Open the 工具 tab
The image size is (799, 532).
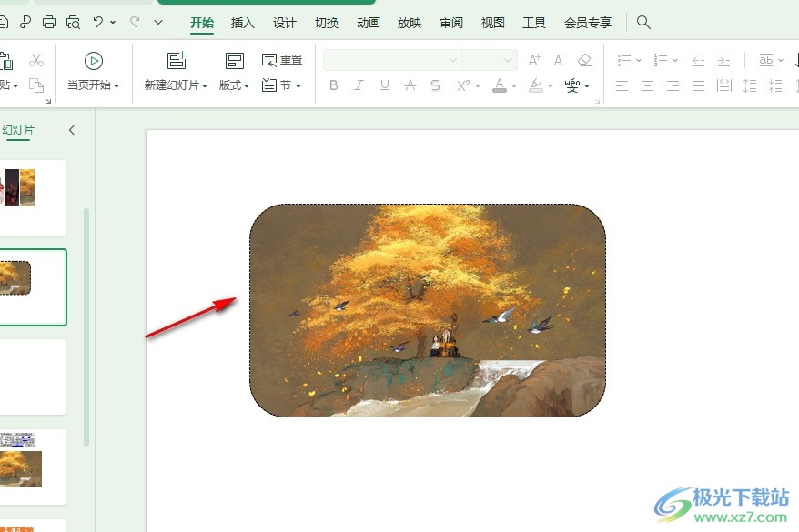534,23
